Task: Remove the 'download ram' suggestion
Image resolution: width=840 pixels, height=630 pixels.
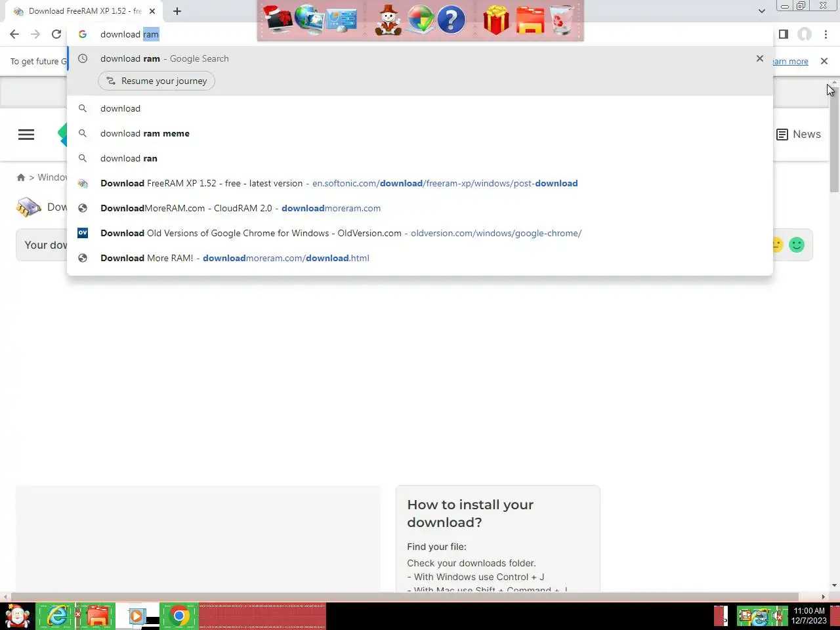Action: [760, 58]
